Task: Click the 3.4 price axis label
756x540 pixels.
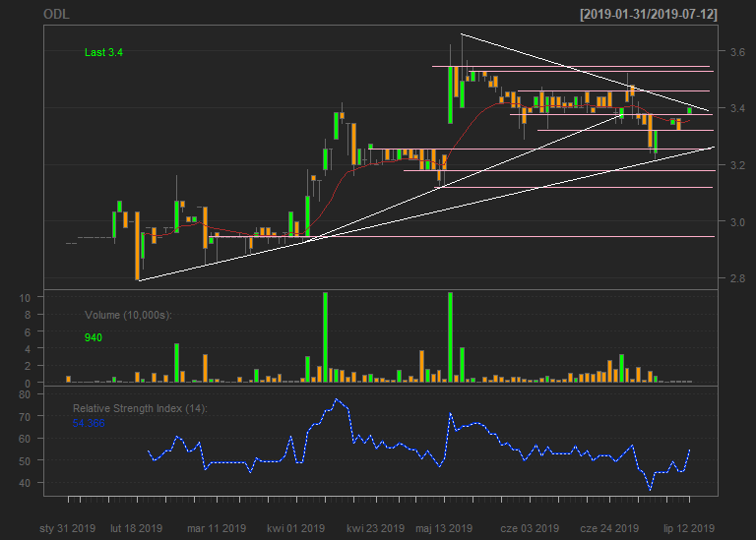Action: click(737, 108)
